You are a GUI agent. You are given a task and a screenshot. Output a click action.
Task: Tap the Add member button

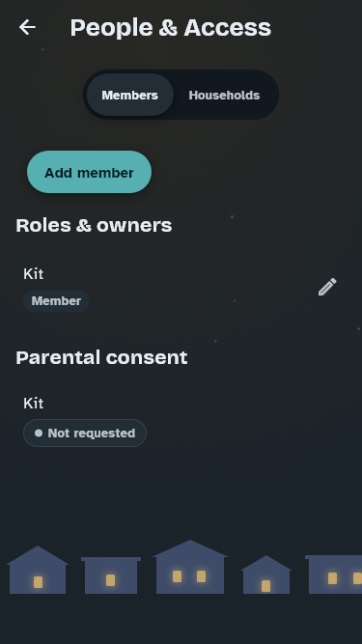[x=89, y=172]
